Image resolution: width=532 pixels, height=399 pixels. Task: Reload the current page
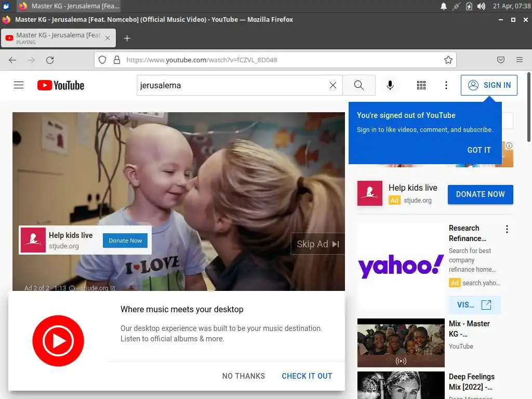tap(50, 60)
